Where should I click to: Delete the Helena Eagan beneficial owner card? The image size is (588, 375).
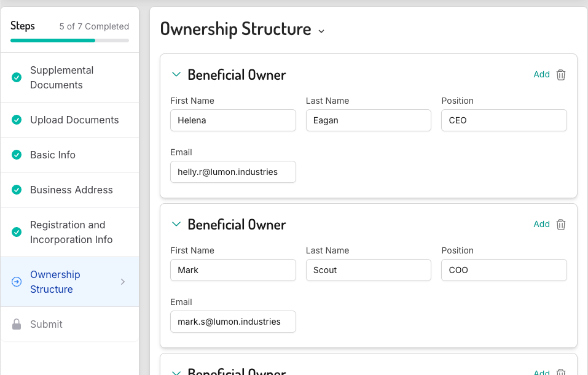560,75
